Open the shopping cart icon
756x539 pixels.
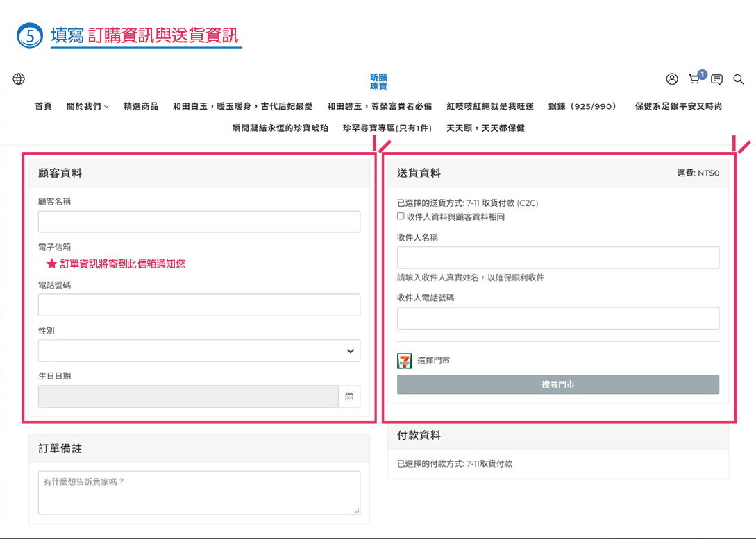click(694, 79)
